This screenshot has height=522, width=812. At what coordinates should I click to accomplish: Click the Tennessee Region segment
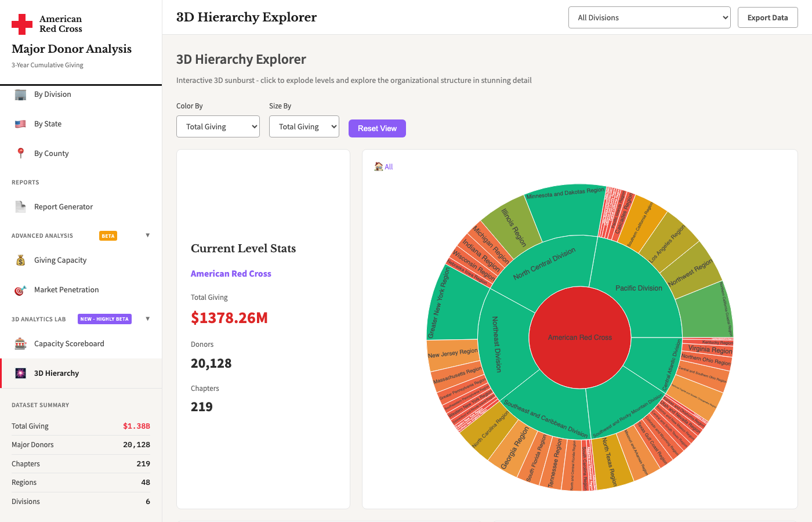click(x=555, y=463)
